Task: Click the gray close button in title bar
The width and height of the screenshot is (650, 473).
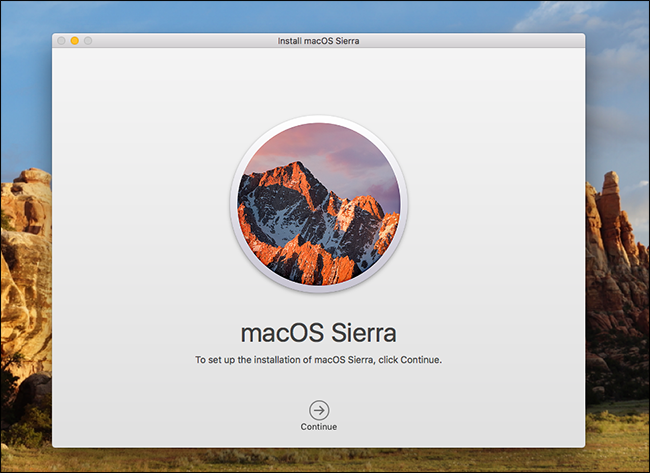Action: [x=61, y=41]
